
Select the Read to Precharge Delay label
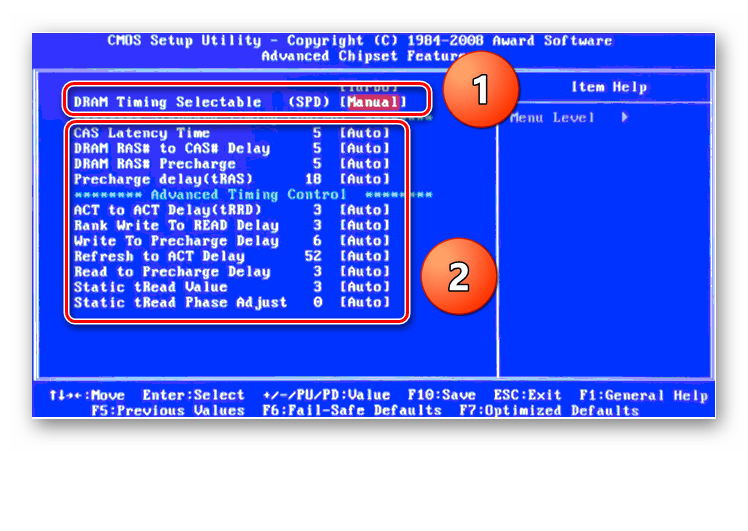click(x=172, y=271)
